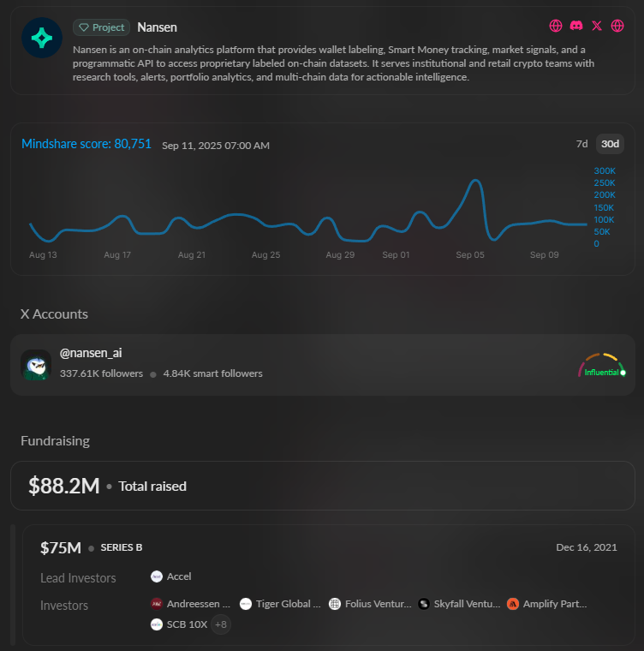The image size is (644, 651).
Task: Click the Skyfall Ventures black logo
Action: pos(425,604)
